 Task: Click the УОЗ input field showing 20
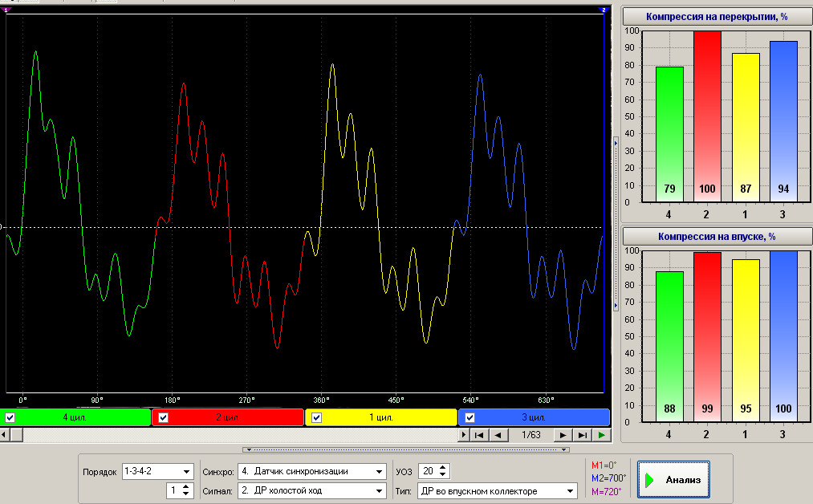click(429, 471)
